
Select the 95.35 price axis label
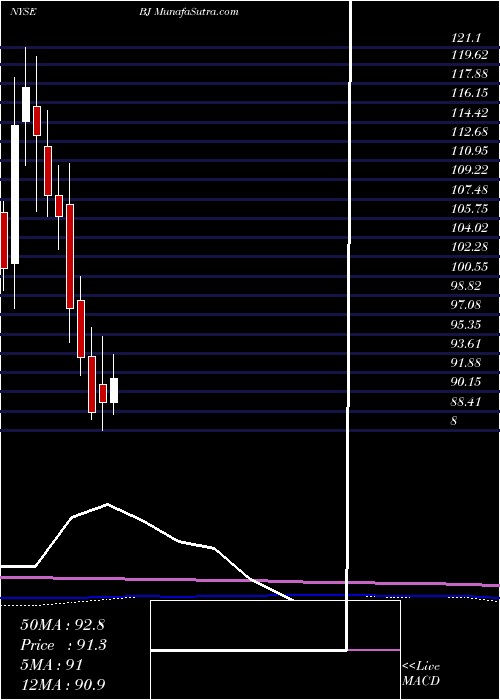coord(467,324)
